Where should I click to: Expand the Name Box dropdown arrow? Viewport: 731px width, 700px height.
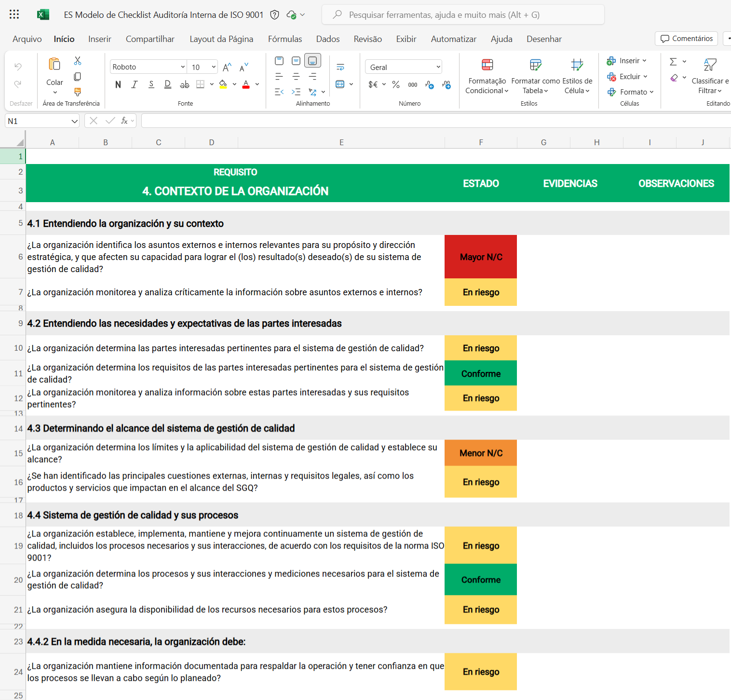coord(74,121)
